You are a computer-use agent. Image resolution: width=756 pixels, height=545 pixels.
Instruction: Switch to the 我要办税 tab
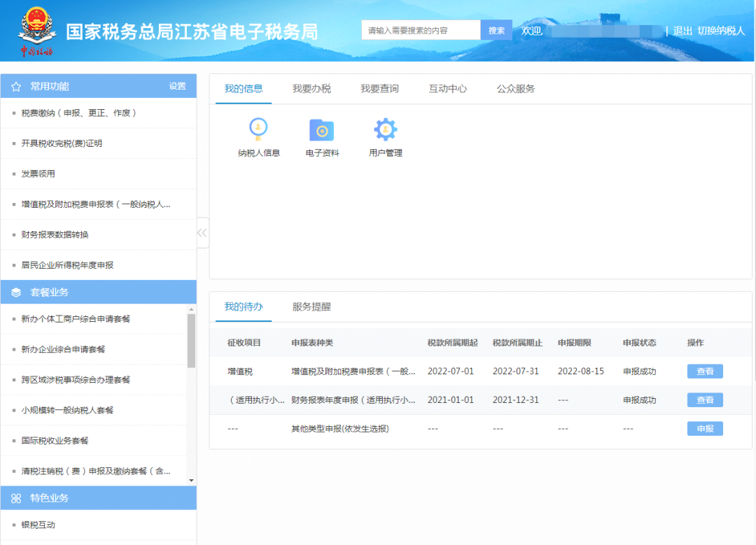click(x=311, y=89)
